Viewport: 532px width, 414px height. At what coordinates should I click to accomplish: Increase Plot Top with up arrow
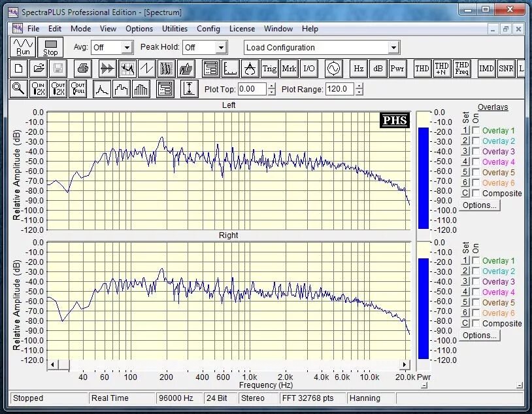coord(271,86)
